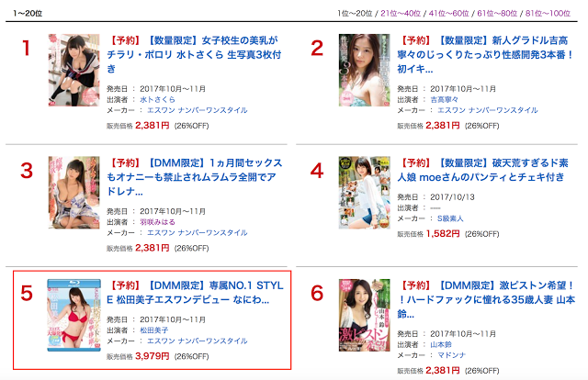Jump to the 81位~100位 ranking page

pyautogui.click(x=548, y=14)
